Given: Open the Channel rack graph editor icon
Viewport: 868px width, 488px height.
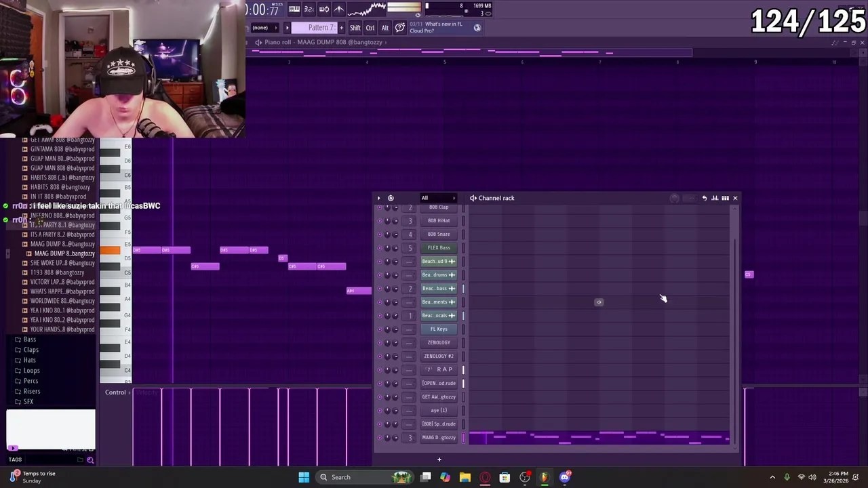Looking at the screenshot, I should [715, 198].
